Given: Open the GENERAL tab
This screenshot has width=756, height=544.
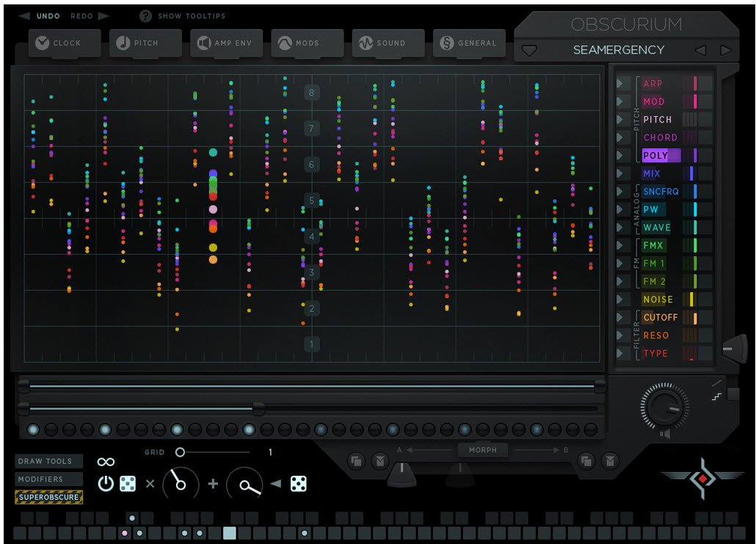Looking at the screenshot, I should point(470,43).
